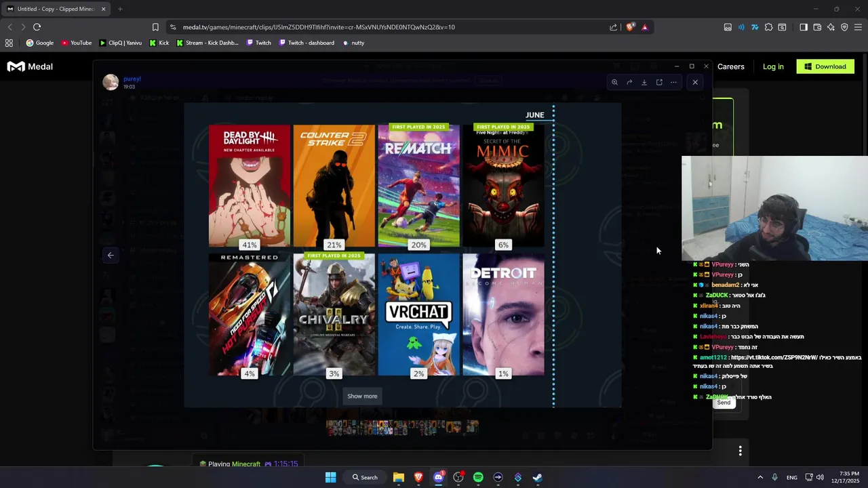Open the apps grid in bookmarks bar
Image resolution: width=868 pixels, height=488 pixels.
[x=9, y=43]
